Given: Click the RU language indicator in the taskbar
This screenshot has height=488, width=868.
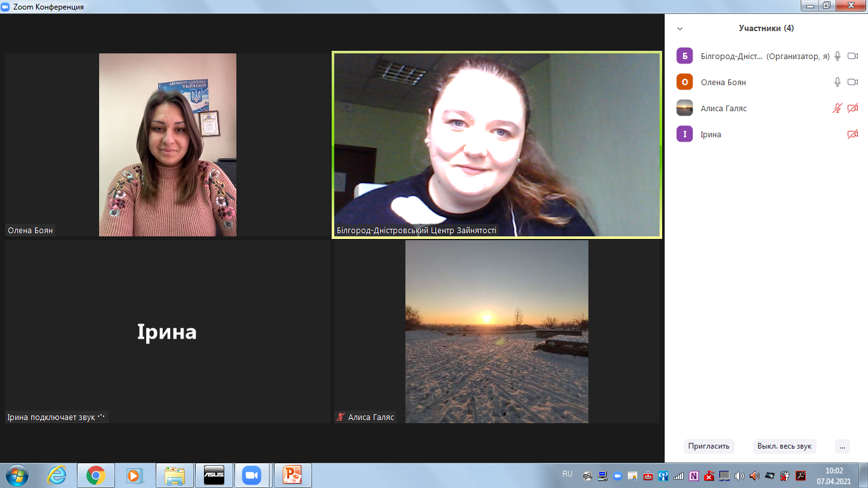Looking at the screenshot, I should [567, 474].
